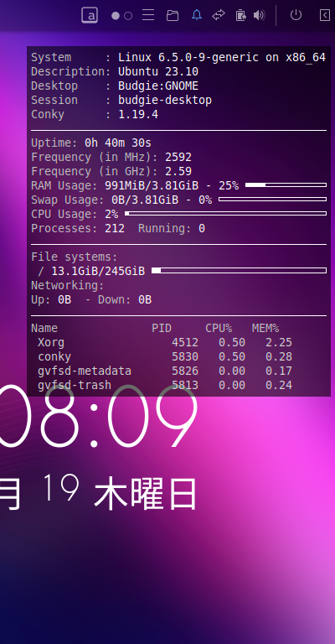Click PID 4512 in the process list
Screen dimensions: 335x644
185,342
